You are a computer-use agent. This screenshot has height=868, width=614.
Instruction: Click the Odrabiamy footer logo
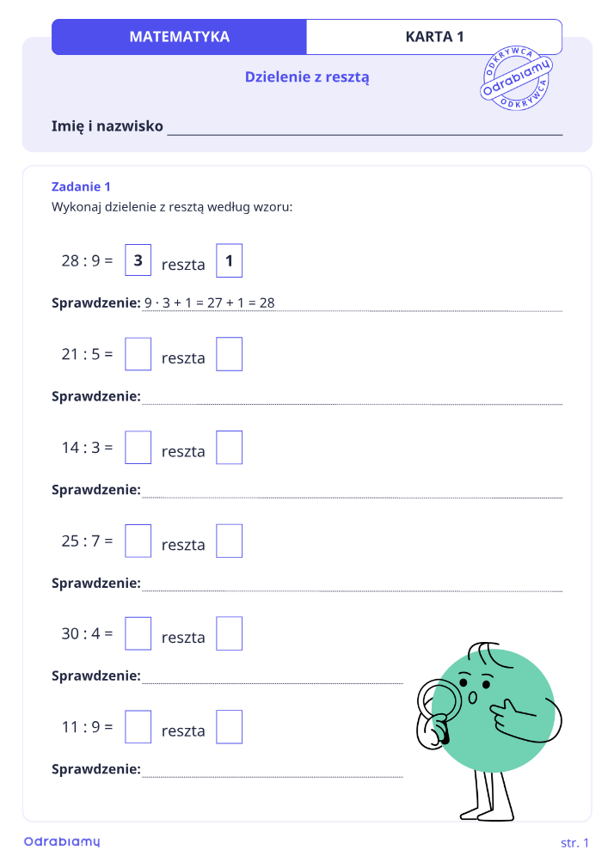tap(62, 842)
